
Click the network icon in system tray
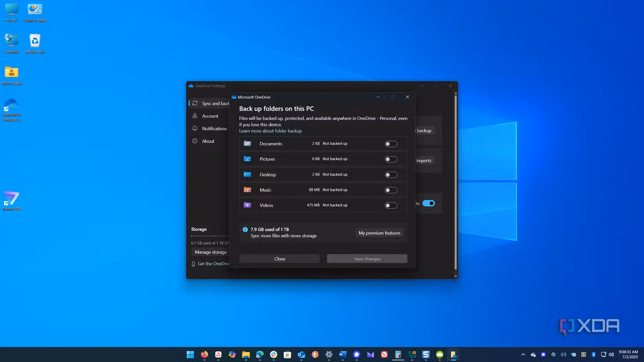603,355
